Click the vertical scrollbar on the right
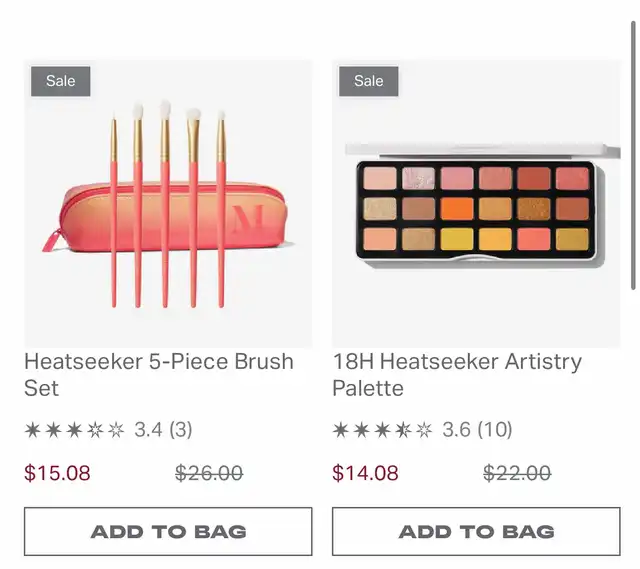This screenshot has height=569, width=640. (x=633, y=155)
